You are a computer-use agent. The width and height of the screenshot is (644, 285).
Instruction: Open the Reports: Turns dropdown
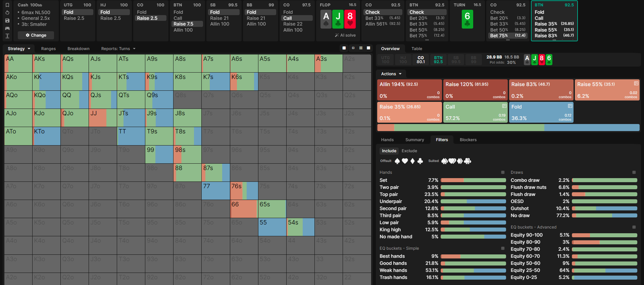coord(118,49)
